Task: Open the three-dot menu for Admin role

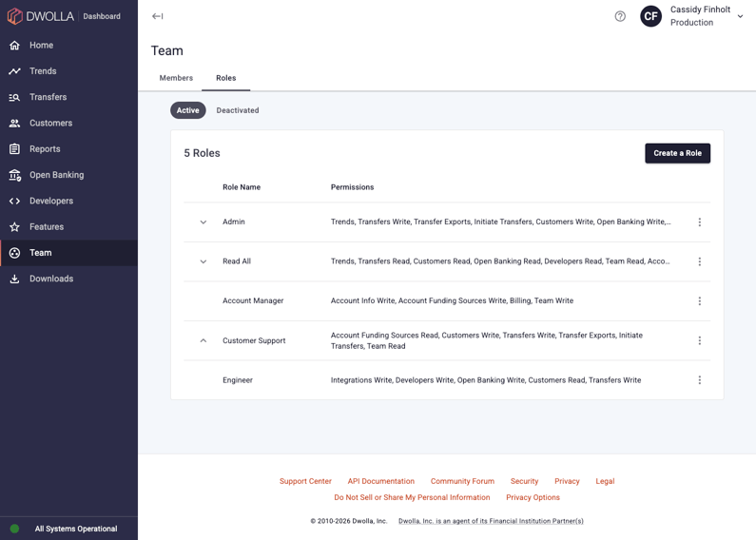Action: point(700,222)
